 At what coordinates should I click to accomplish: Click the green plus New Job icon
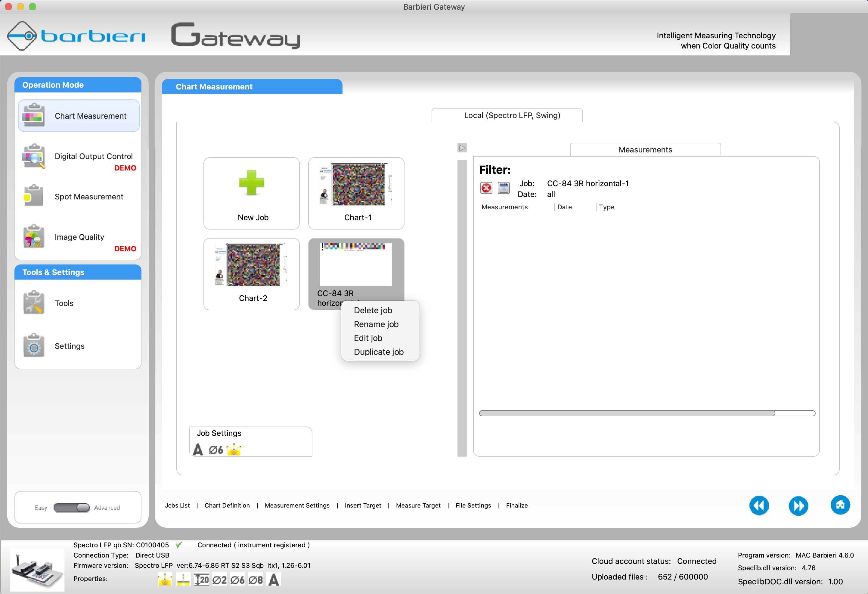(251, 183)
